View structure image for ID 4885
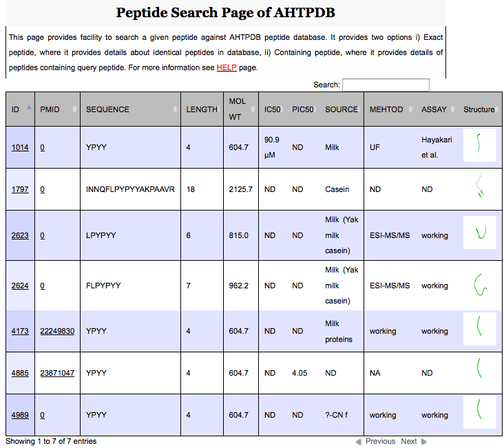 pos(480,372)
